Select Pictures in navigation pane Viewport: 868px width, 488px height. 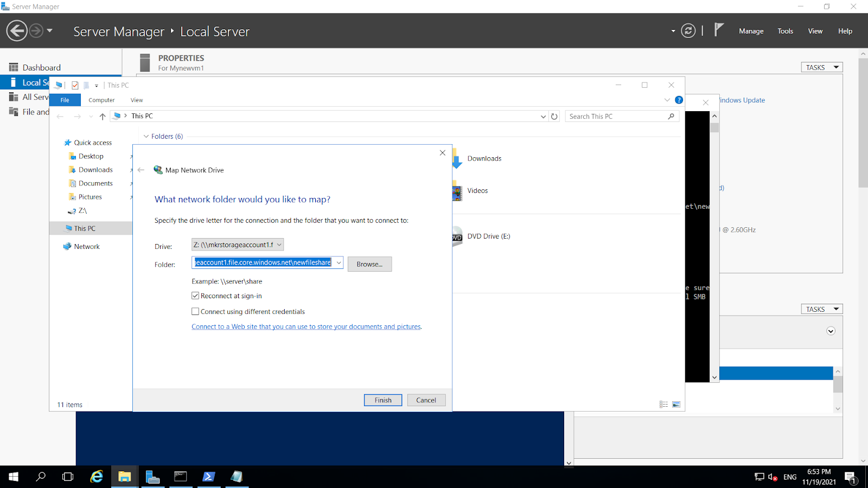point(85,197)
